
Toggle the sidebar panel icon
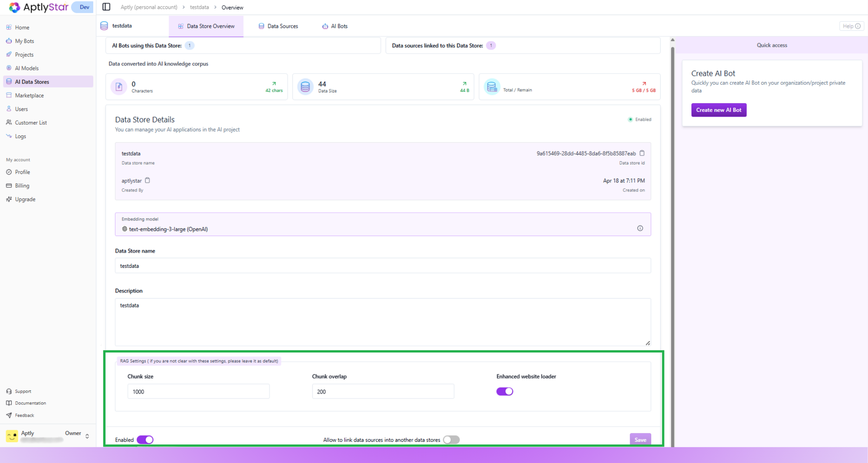[x=106, y=7]
